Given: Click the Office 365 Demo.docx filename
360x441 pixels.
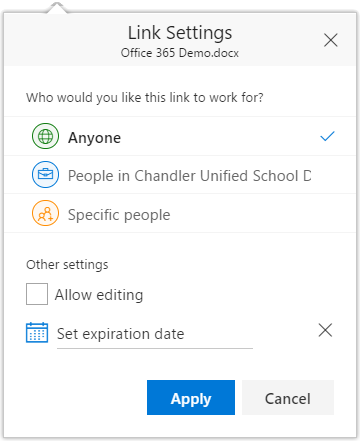Looking at the screenshot, I should click(180, 53).
